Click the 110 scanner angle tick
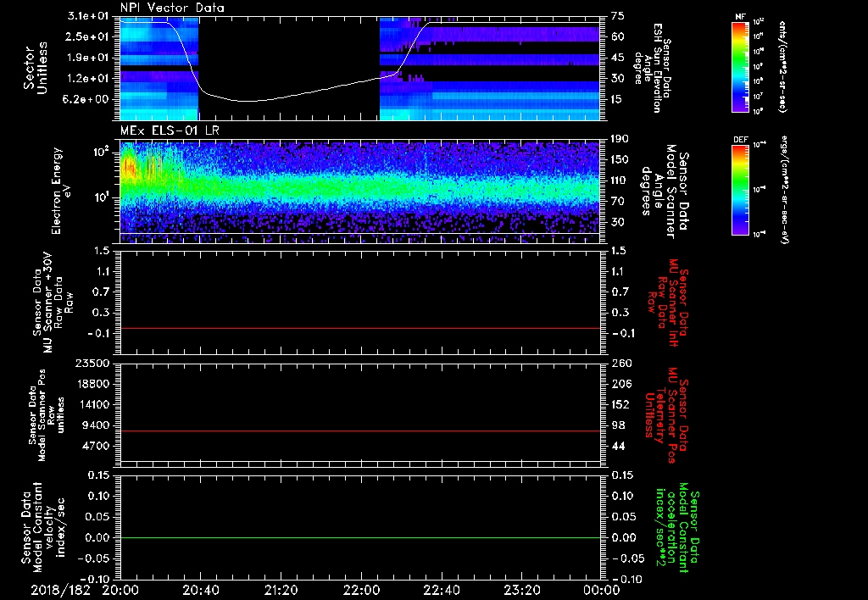Screen dimensions: 868x600 [620, 181]
